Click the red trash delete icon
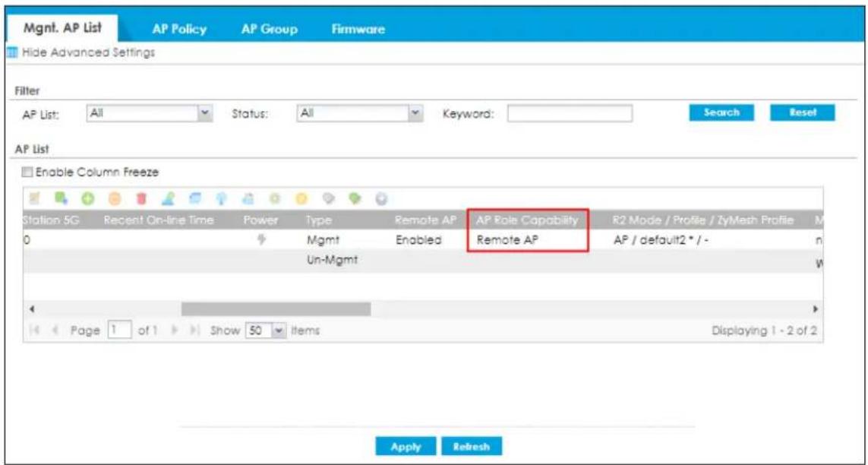Viewport: 868px width, 465px height. pos(141,199)
